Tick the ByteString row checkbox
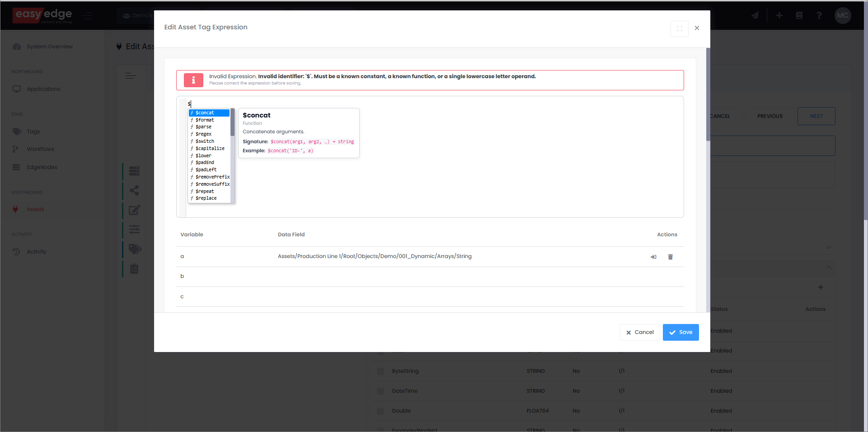 (380, 371)
